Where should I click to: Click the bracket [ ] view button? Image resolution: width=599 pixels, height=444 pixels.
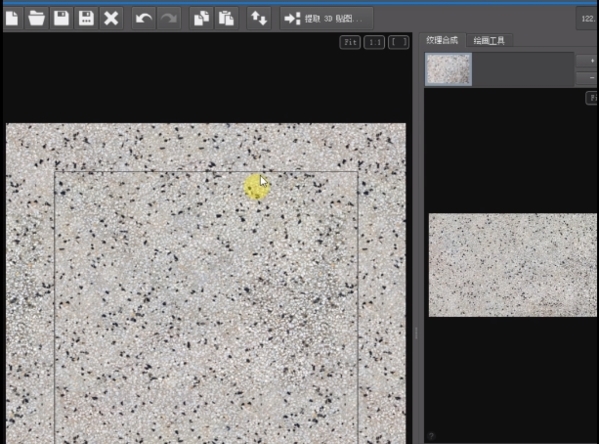tap(398, 42)
